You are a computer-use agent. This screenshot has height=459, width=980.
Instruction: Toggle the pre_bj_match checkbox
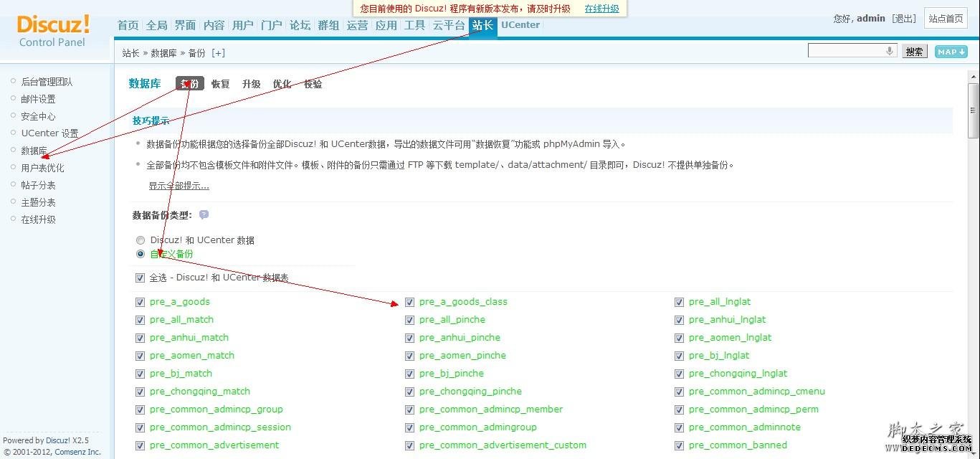pos(140,374)
